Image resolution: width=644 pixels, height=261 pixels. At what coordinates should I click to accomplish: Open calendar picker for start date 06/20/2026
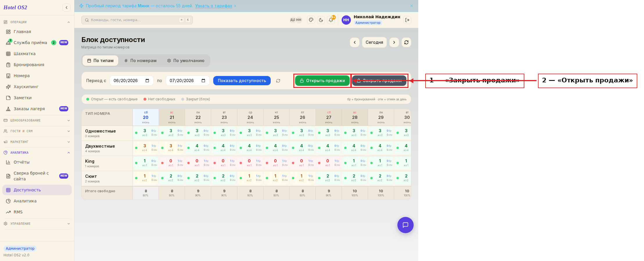147,81
